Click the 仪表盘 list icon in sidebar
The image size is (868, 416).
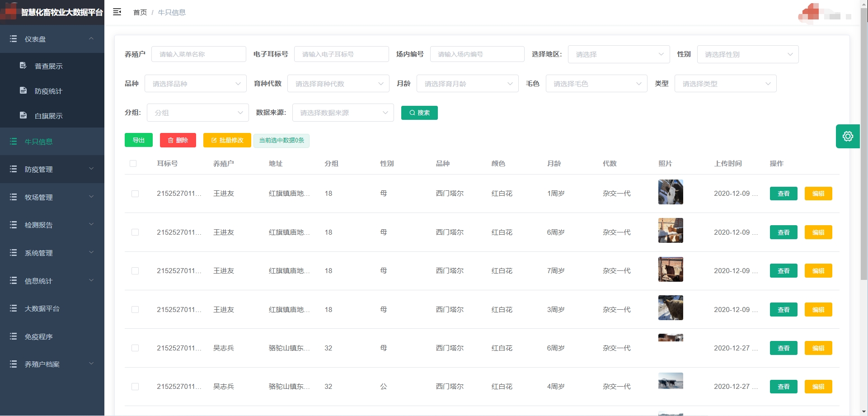pos(14,39)
